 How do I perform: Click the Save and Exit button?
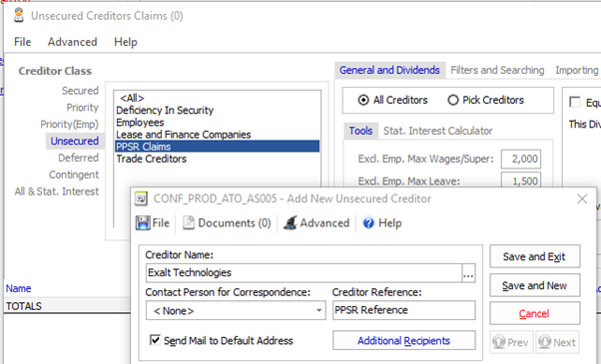(535, 256)
